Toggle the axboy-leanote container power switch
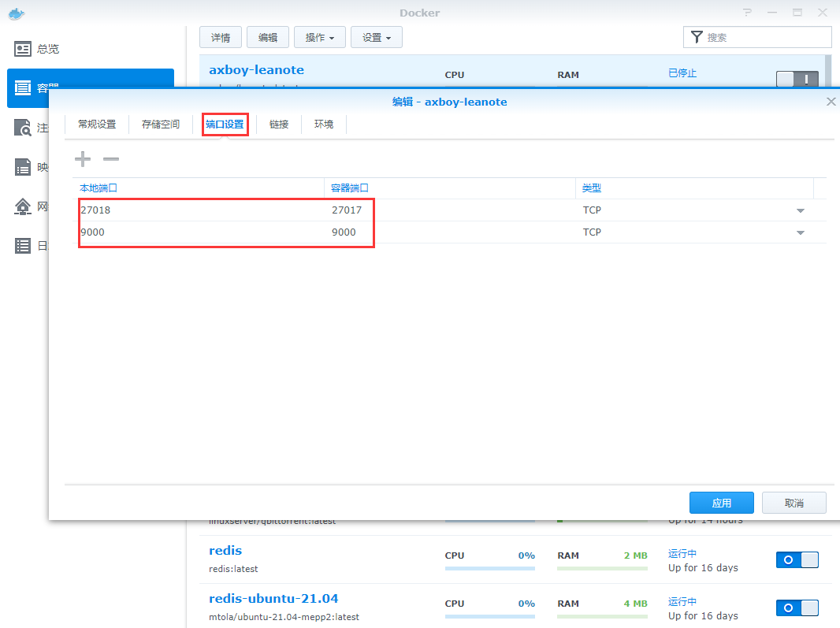The image size is (840, 628). (x=797, y=79)
